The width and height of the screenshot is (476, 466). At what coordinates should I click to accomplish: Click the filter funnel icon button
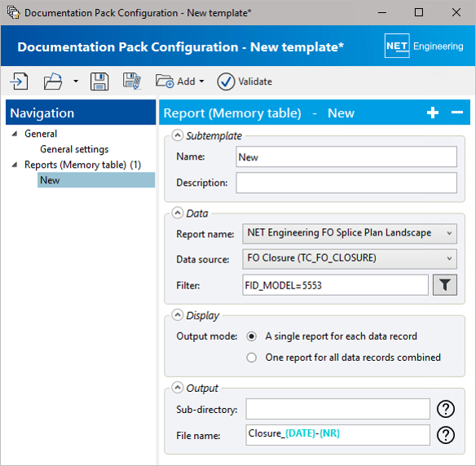coord(445,285)
